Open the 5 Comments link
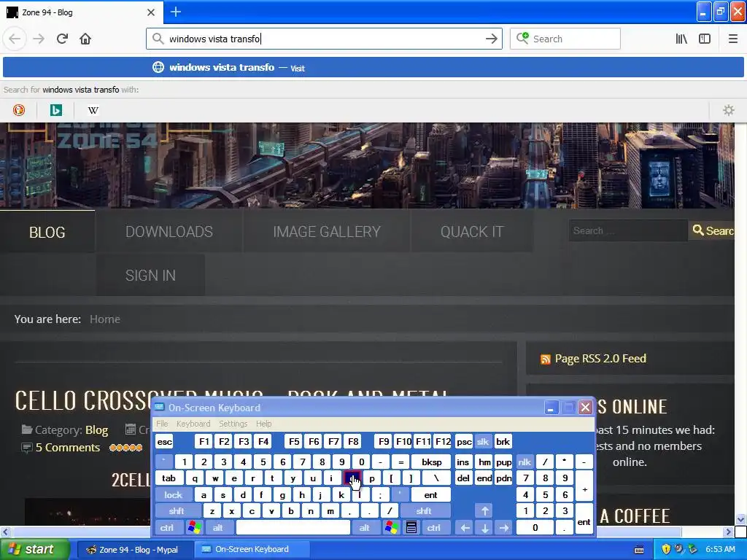747x560 pixels. tap(68, 448)
